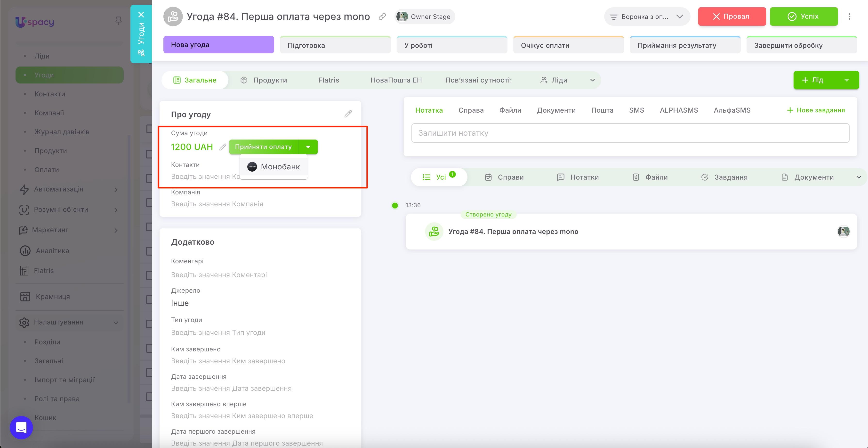The height and width of the screenshot is (448, 868).
Task: Select the Нова угода stage
Action: pos(219,45)
